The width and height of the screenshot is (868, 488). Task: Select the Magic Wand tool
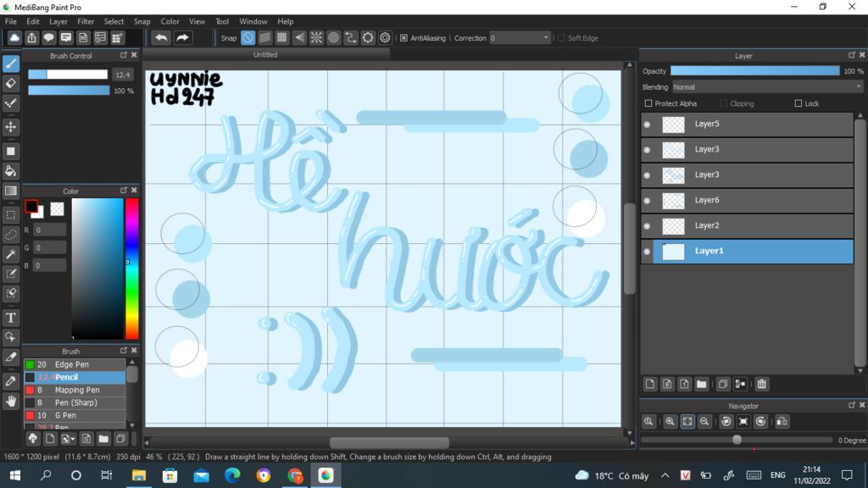click(x=10, y=254)
